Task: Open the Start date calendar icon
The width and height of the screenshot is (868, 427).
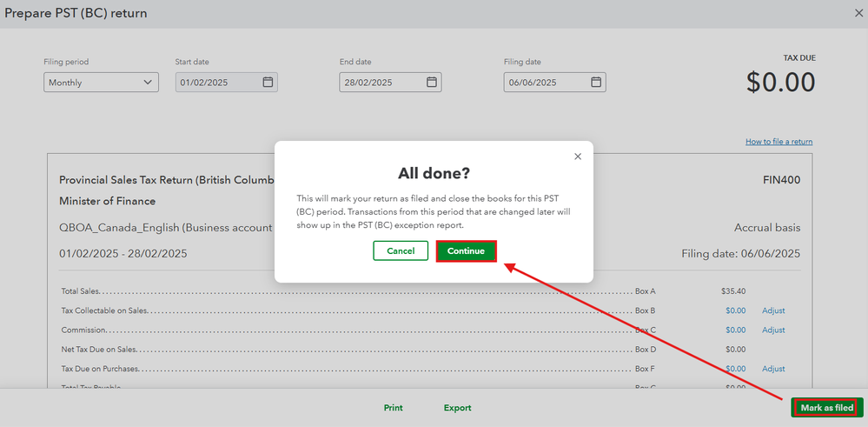Action: pos(268,83)
